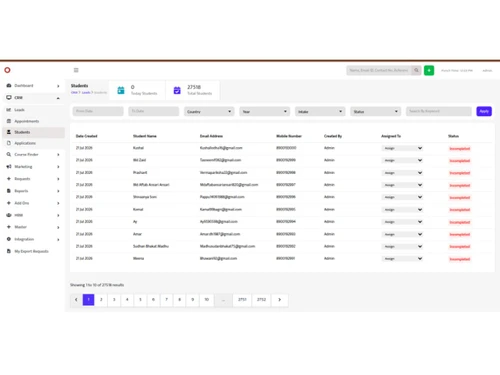Expand the Course Finder menu chevron
The image size is (500, 375).
point(58,155)
